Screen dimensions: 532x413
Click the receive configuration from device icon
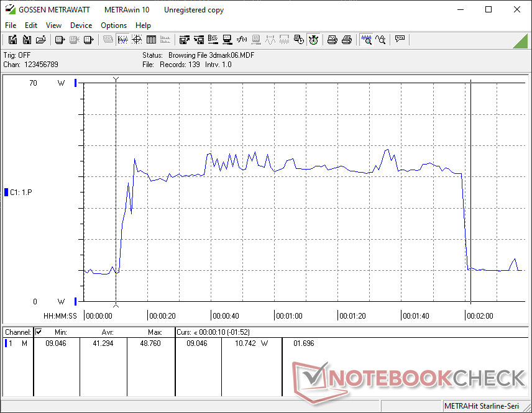click(x=199, y=40)
